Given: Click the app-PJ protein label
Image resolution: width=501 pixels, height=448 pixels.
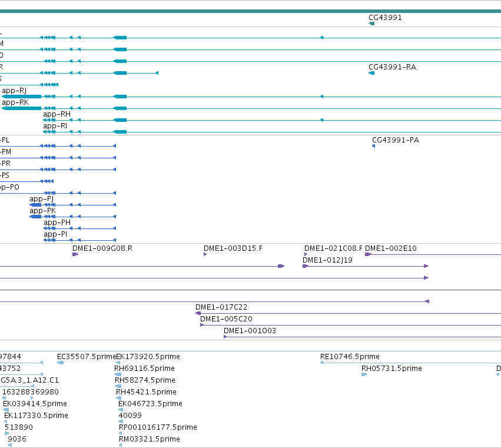Looking at the screenshot, I should pyautogui.click(x=42, y=199).
